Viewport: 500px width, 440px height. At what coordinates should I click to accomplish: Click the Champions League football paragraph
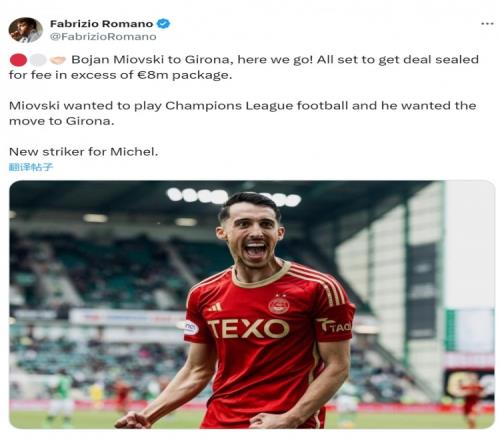[x=242, y=113]
